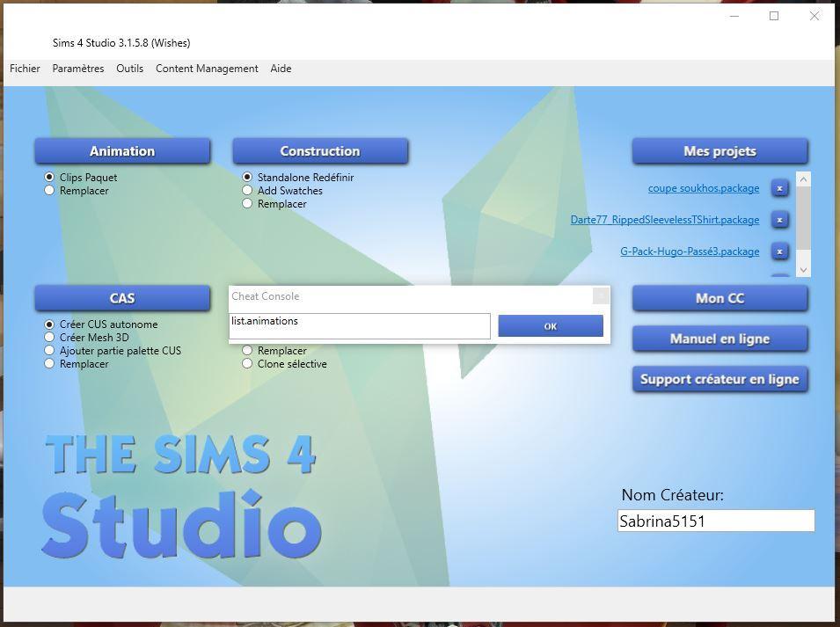Remove coupe soukhos.package from project list
The image size is (840, 627).
(779, 188)
